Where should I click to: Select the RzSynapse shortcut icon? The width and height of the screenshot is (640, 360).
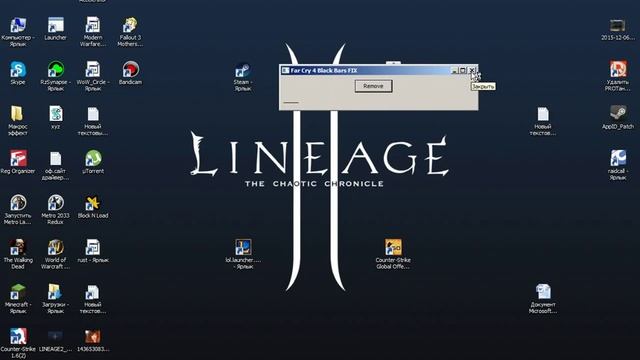[x=56, y=70]
